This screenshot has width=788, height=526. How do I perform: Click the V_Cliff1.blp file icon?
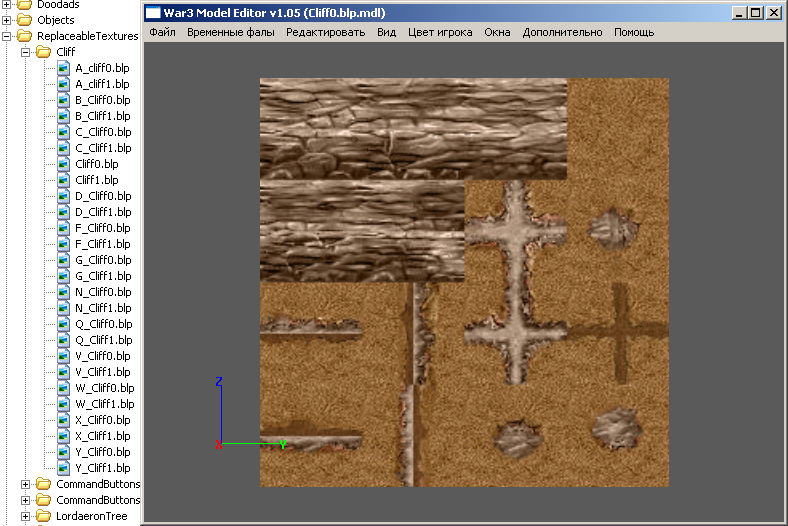63,372
